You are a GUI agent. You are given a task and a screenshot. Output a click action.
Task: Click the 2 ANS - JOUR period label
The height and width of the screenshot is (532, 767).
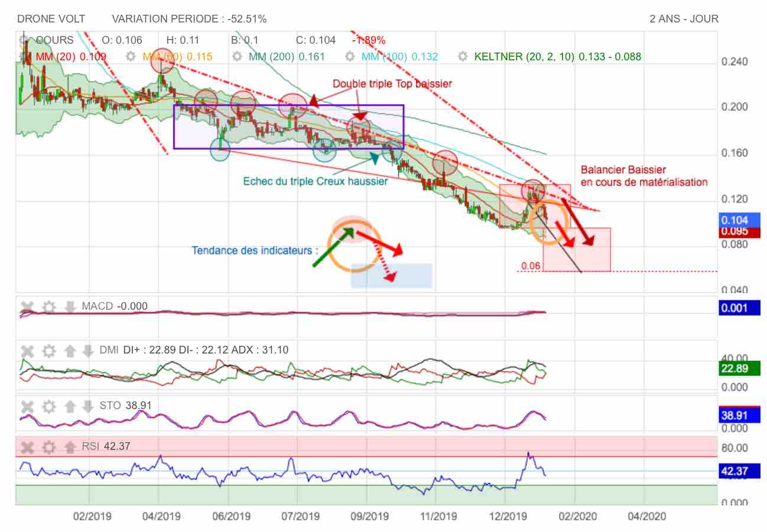coord(684,19)
